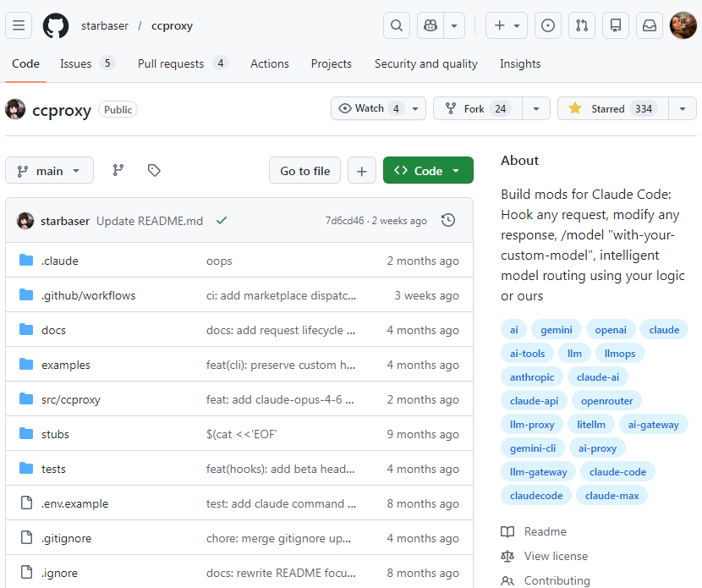
Task: Check commit status green checkmark
Action: [x=222, y=220]
